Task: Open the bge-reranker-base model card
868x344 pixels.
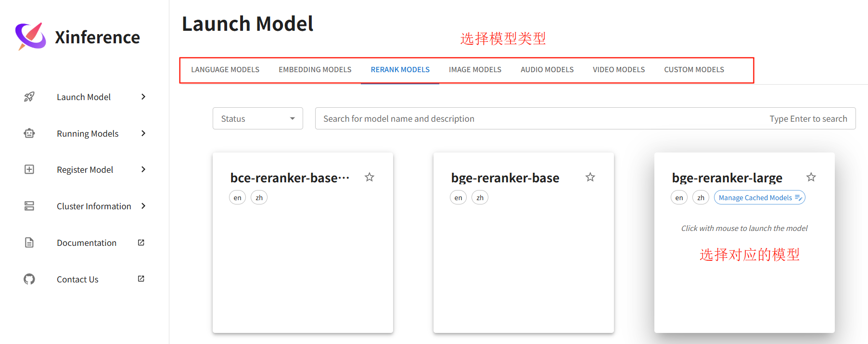Action: [x=523, y=242]
